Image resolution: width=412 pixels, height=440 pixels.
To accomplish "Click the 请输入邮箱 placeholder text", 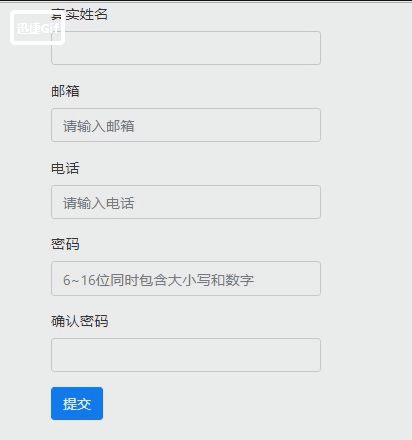I will pos(99,126).
